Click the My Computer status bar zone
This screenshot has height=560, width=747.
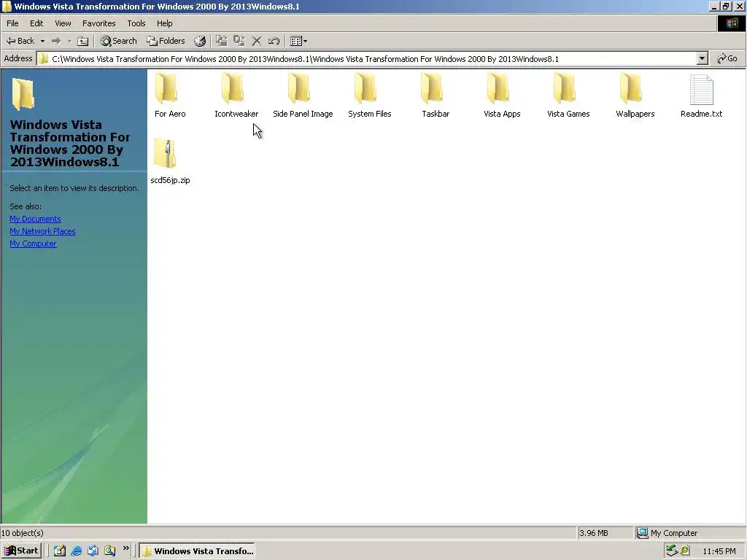(690, 533)
